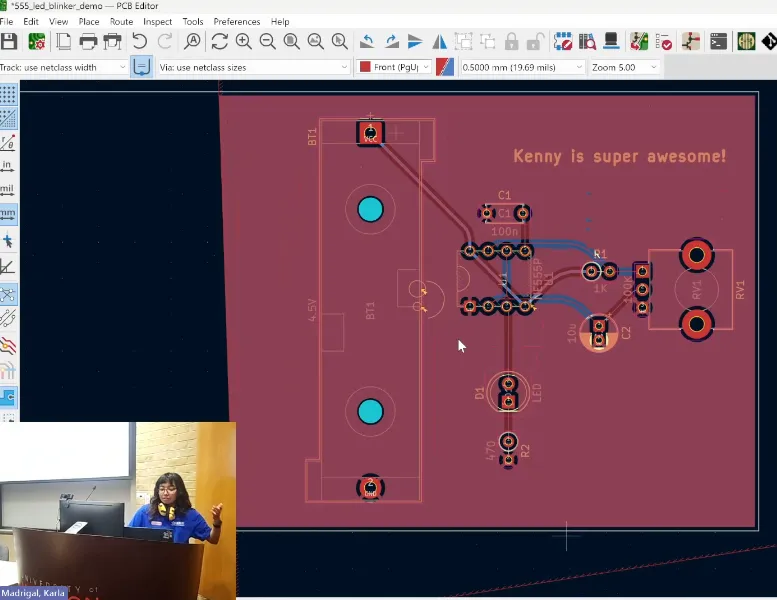The width and height of the screenshot is (777, 600).
Task: Open the Inspect menu
Action: click(158, 22)
